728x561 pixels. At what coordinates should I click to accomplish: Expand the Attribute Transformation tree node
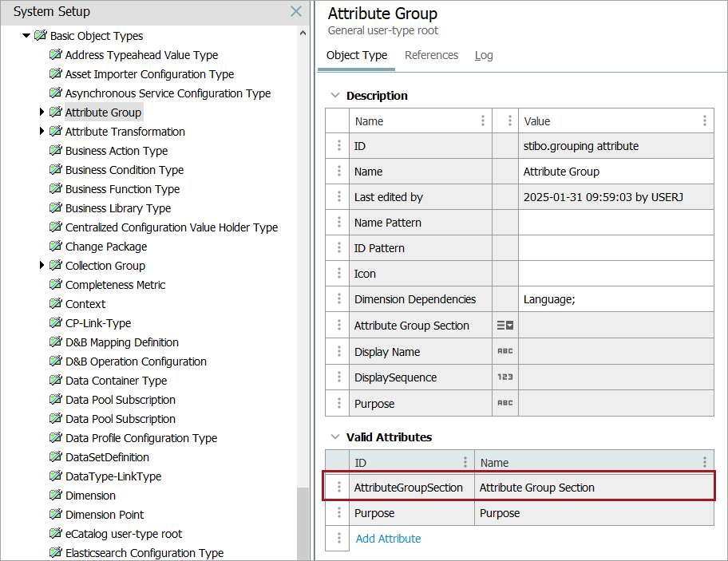point(42,132)
